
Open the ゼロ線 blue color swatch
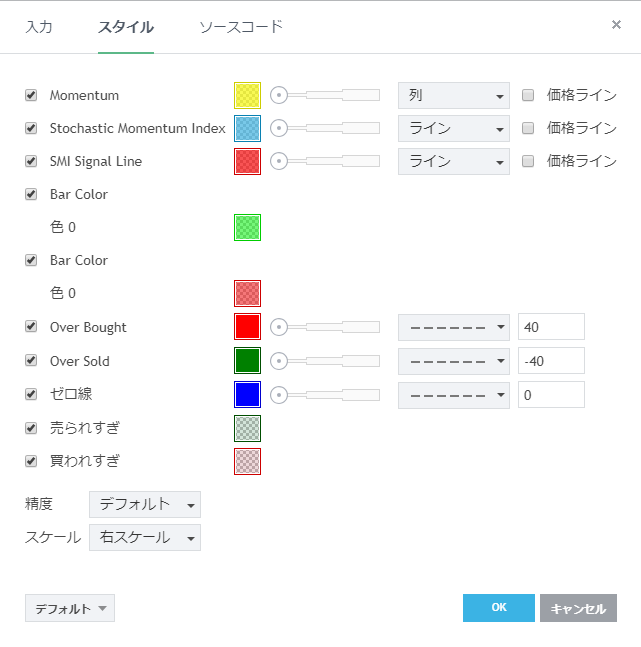click(x=247, y=394)
